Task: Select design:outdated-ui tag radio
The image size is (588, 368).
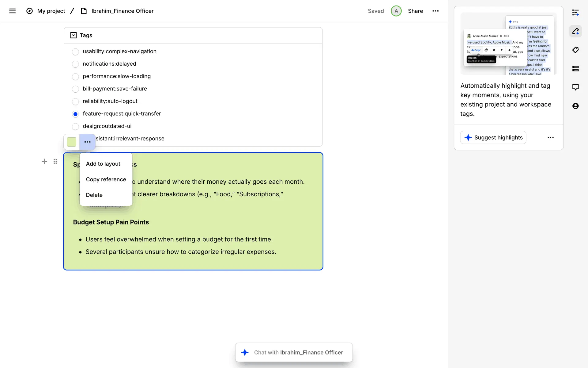Action: click(75, 126)
